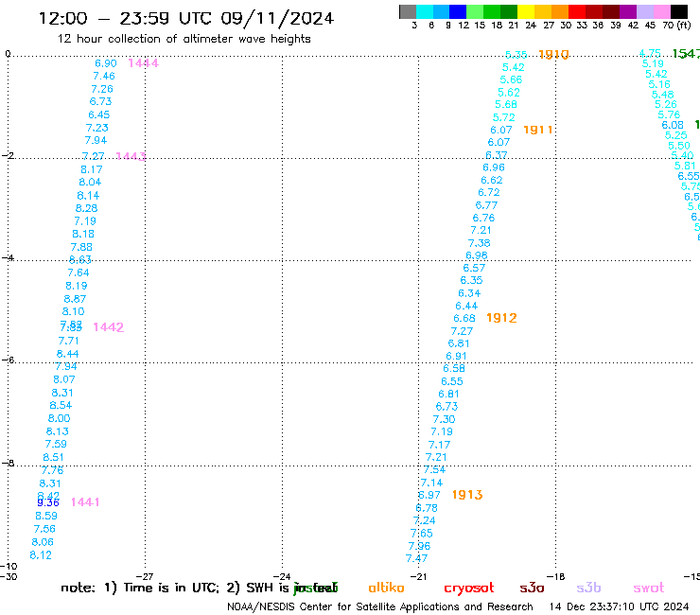Click the longitude axis label -21
This screenshot has height=615, width=700.
point(418,576)
